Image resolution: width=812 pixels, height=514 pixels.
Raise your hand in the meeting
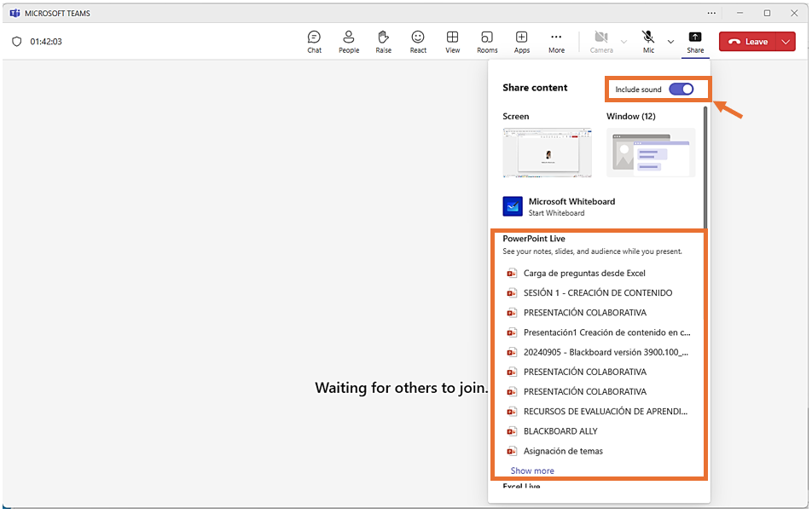(384, 42)
